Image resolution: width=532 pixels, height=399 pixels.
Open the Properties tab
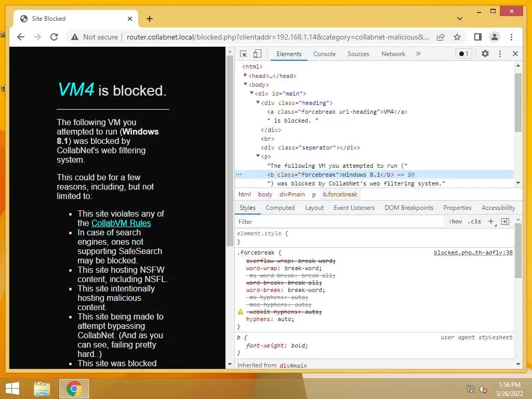point(457,208)
